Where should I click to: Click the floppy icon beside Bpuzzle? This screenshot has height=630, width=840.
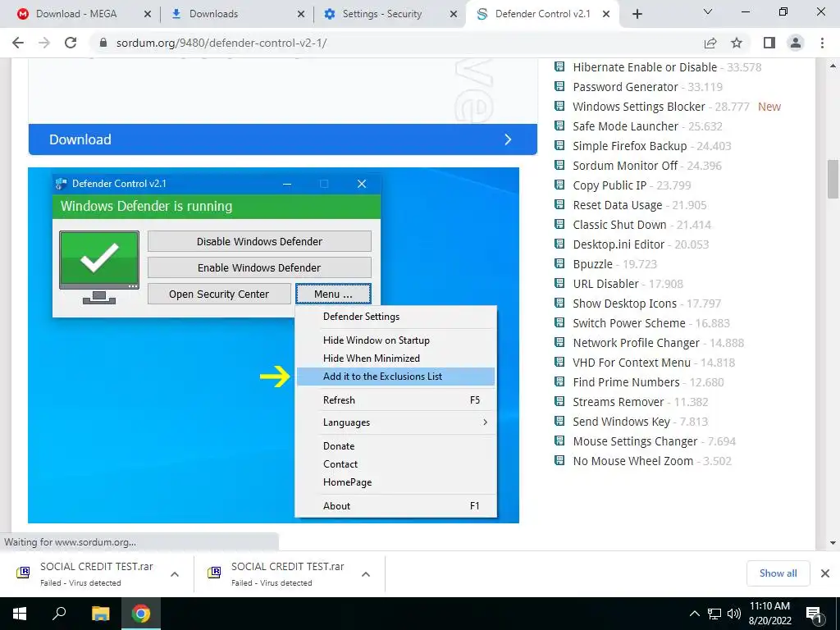point(559,263)
